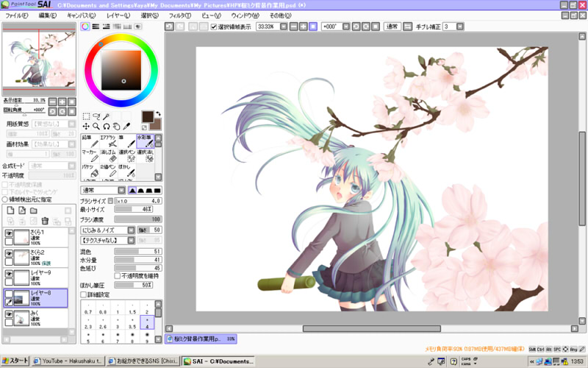This screenshot has height=368, width=588.
Task: Pick the 消しゴム (Eraser) tool
Action: pyautogui.click(x=108, y=155)
